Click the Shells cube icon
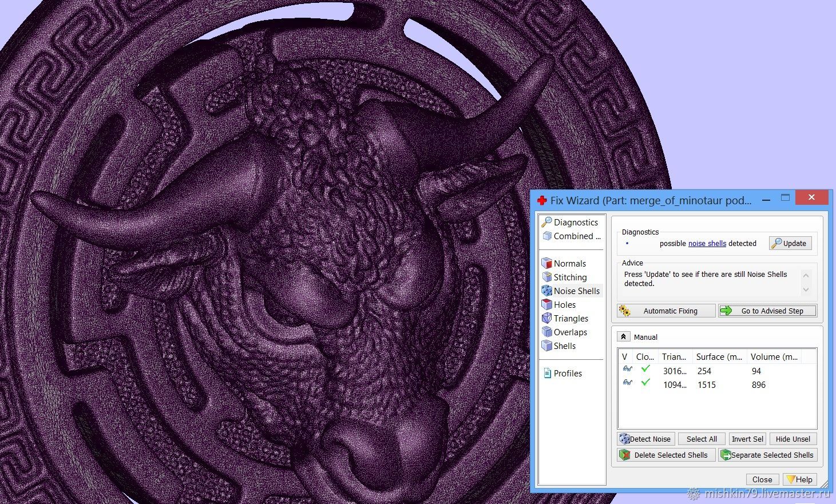 (x=546, y=346)
